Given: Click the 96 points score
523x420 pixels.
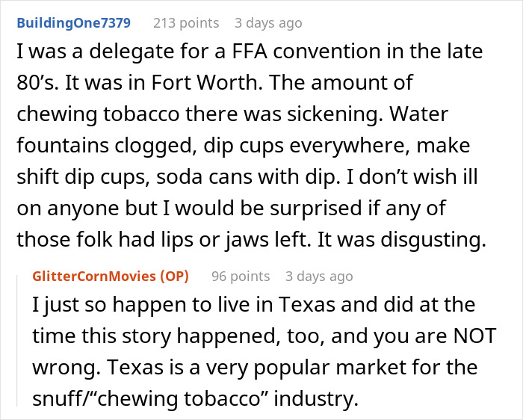Looking at the screenshot, I should [x=241, y=277].
